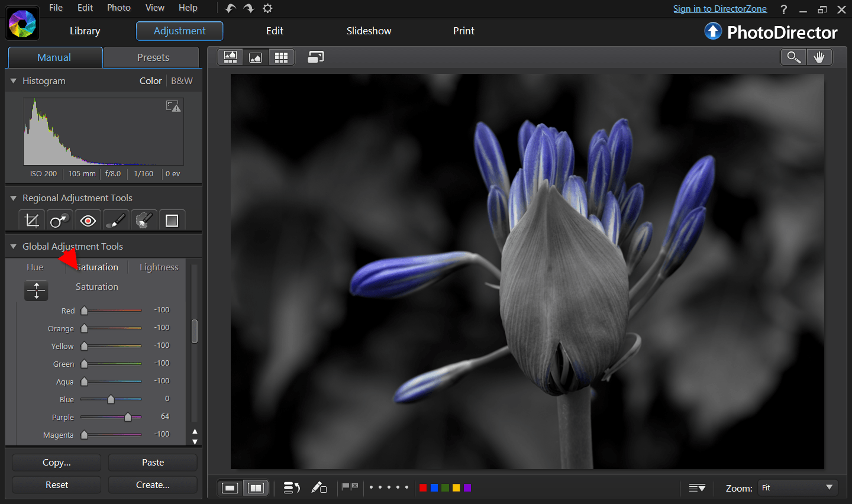Click the Create... button

[153, 485]
